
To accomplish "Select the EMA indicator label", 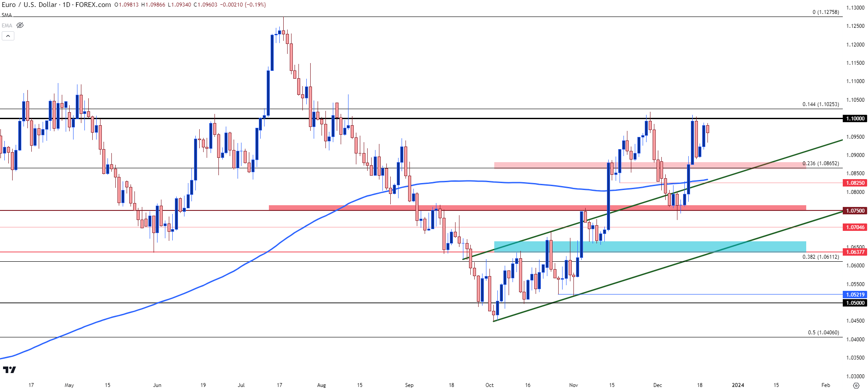I will click(x=7, y=26).
